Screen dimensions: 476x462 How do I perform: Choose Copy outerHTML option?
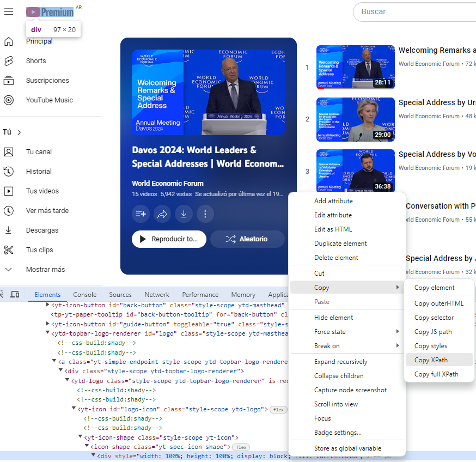[x=439, y=303]
